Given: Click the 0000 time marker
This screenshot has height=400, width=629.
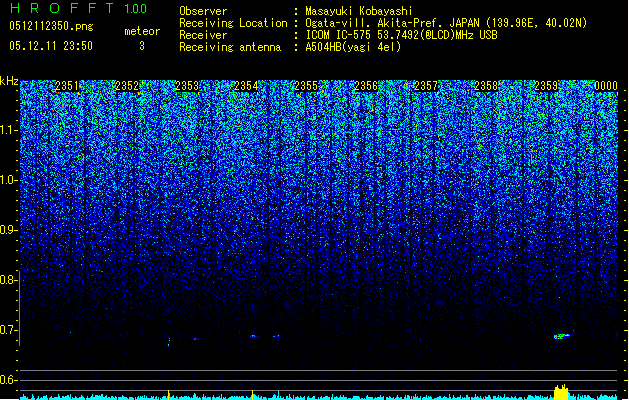Looking at the screenshot, I should [x=606, y=86].
